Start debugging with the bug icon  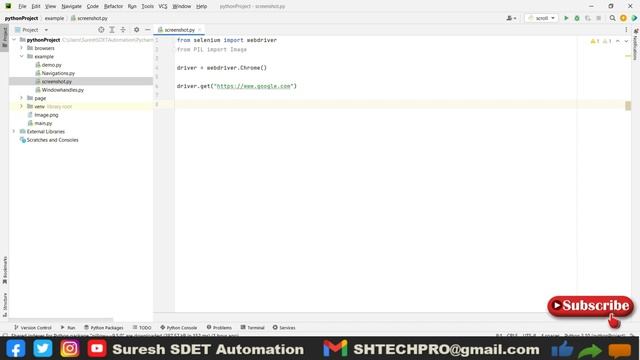point(577,18)
